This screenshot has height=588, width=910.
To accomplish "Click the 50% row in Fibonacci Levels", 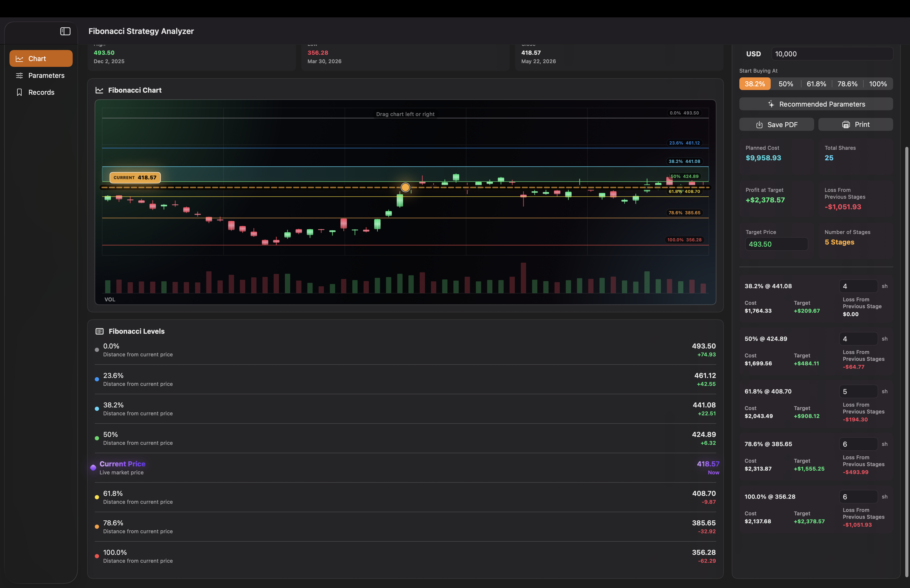I will 405,438.
